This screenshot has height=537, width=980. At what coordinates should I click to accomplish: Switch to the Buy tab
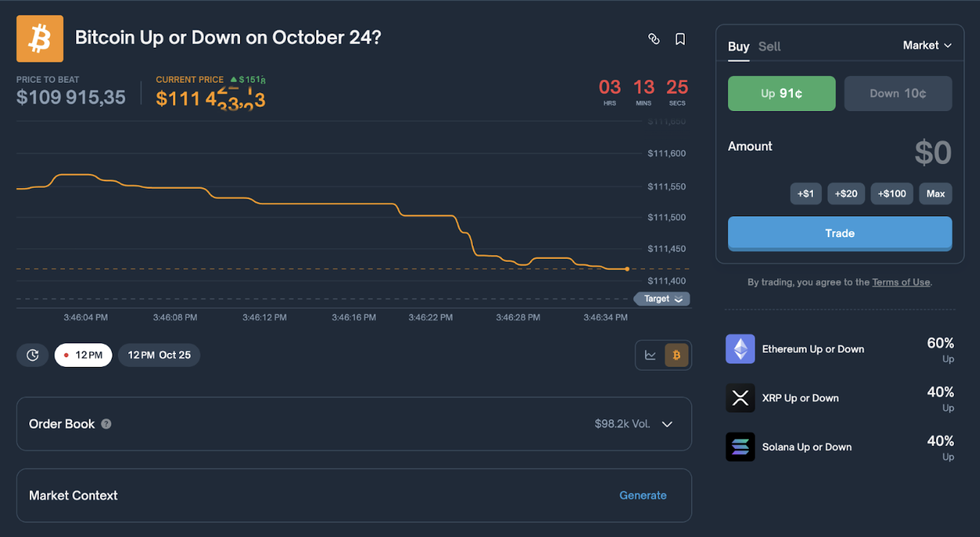(738, 46)
